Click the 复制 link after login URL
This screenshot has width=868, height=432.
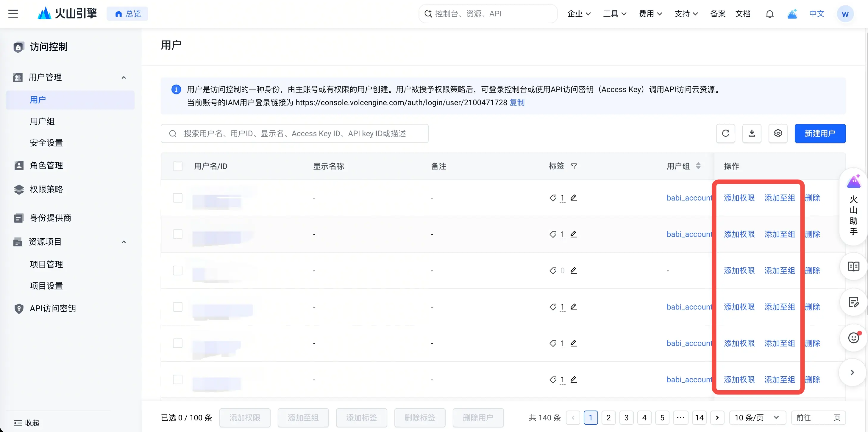pyautogui.click(x=517, y=102)
